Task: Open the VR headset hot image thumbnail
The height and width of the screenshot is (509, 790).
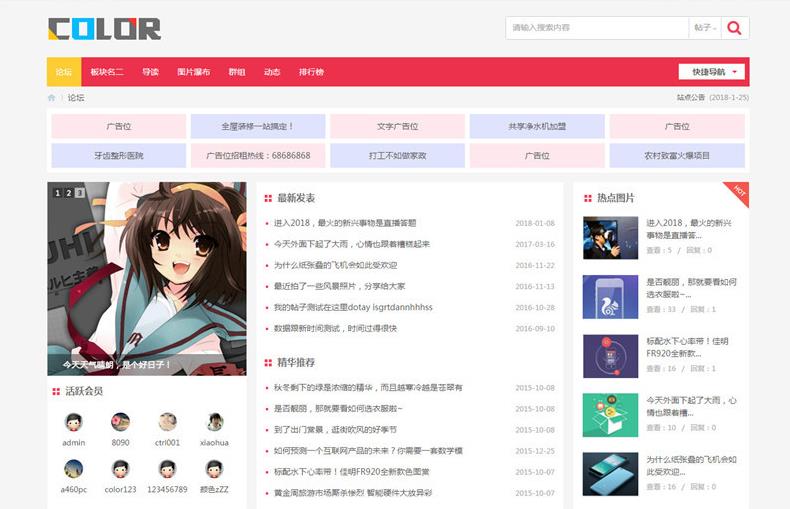Action: [x=611, y=238]
